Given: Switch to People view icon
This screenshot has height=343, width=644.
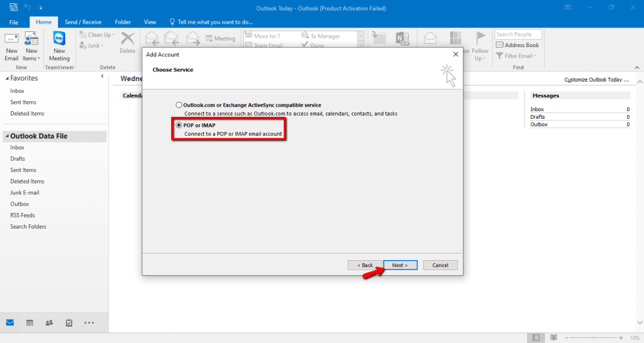Looking at the screenshot, I should click(49, 323).
